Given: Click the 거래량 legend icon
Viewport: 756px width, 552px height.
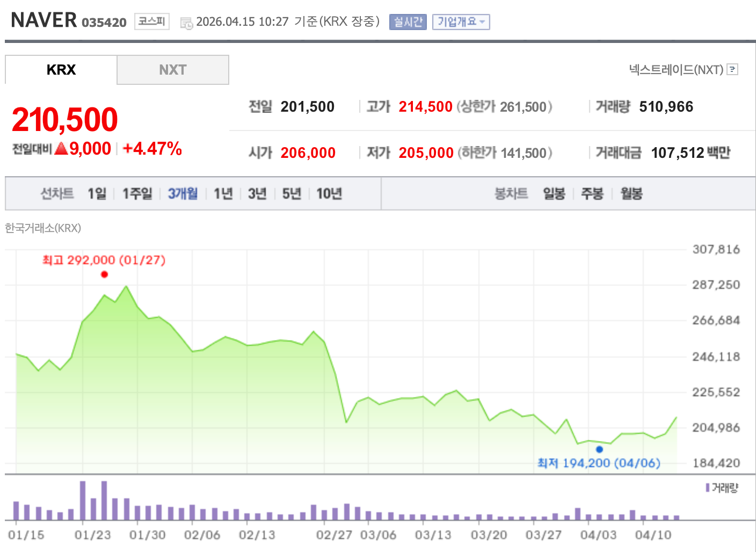Looking at the screenshot, I should [x=708, y=487].
